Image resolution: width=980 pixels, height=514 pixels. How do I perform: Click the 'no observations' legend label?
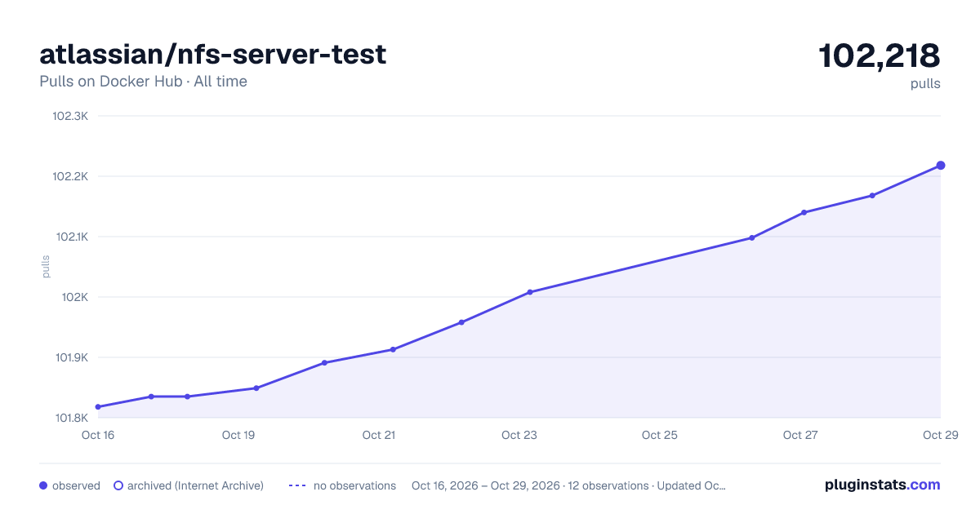(354, 485)
